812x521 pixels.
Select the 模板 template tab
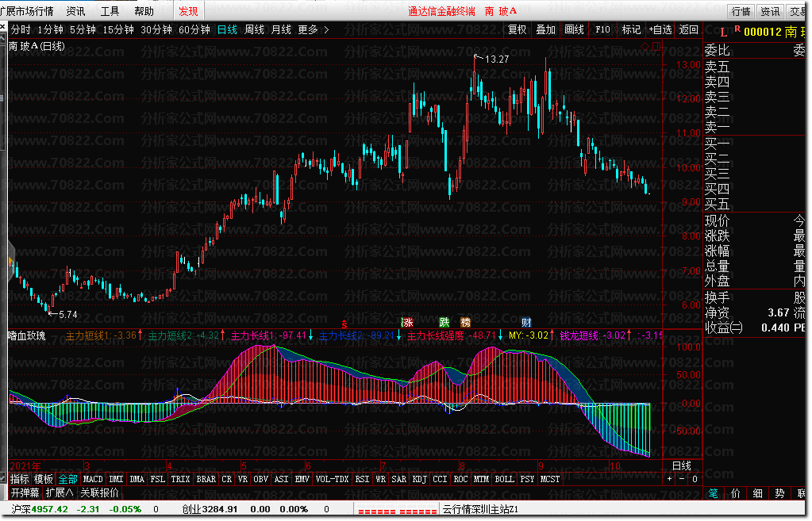44,479
